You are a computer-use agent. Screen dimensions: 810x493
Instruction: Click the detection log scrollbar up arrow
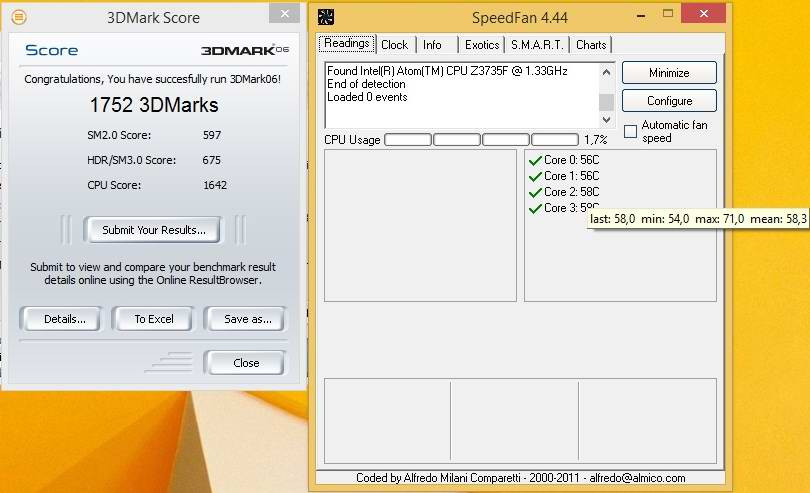click(606, 71)
